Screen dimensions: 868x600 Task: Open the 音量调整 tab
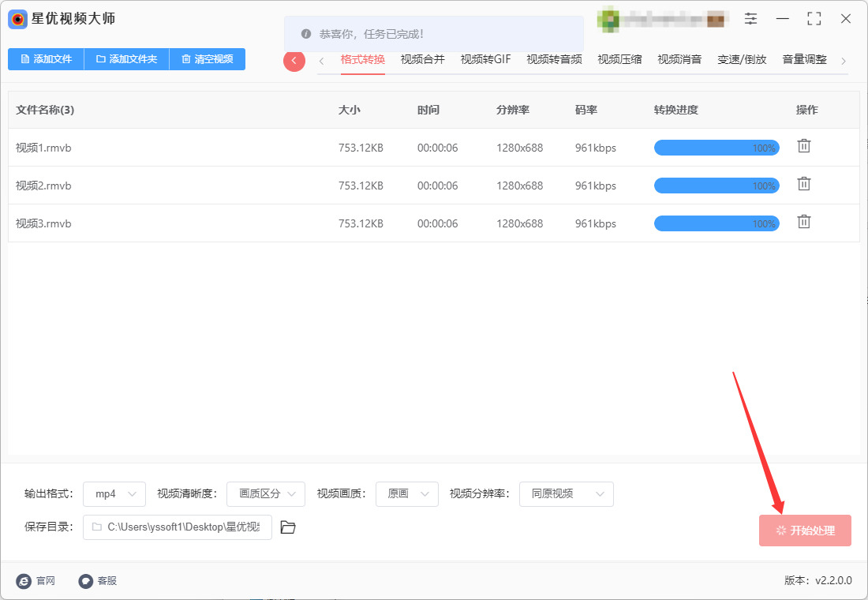(x=804, y=60)
